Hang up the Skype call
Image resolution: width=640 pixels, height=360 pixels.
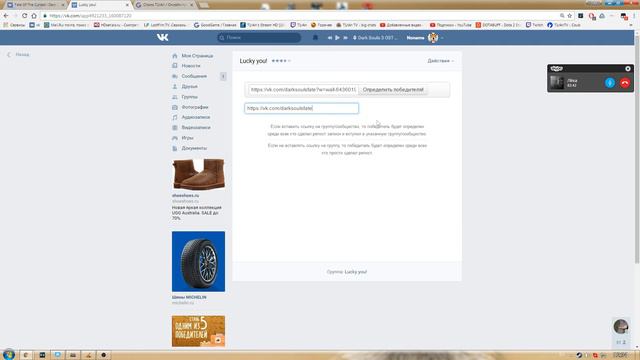[x=624, y=82]
